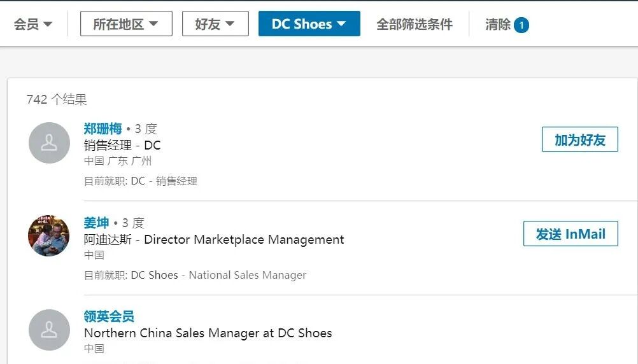Viewport: 638px width, 364px height.
Task: Click DC Shoes - National Sales Manager text
Action: [x=218, y=276]
